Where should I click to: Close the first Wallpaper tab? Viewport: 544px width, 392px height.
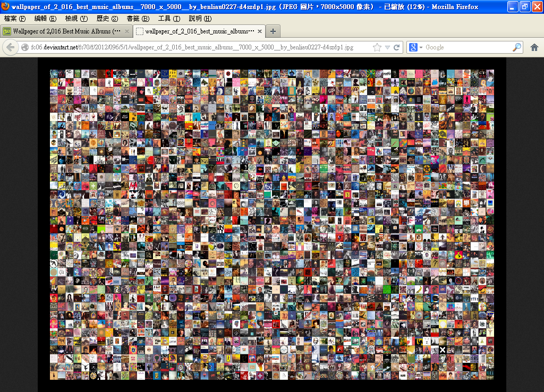pyautogui.click(x=126, y=31)
